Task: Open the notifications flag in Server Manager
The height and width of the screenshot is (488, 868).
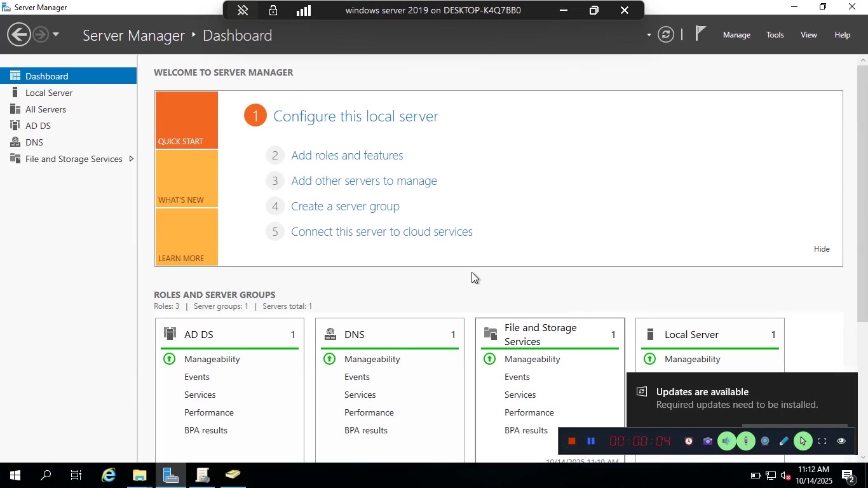Action: [700, 34]
